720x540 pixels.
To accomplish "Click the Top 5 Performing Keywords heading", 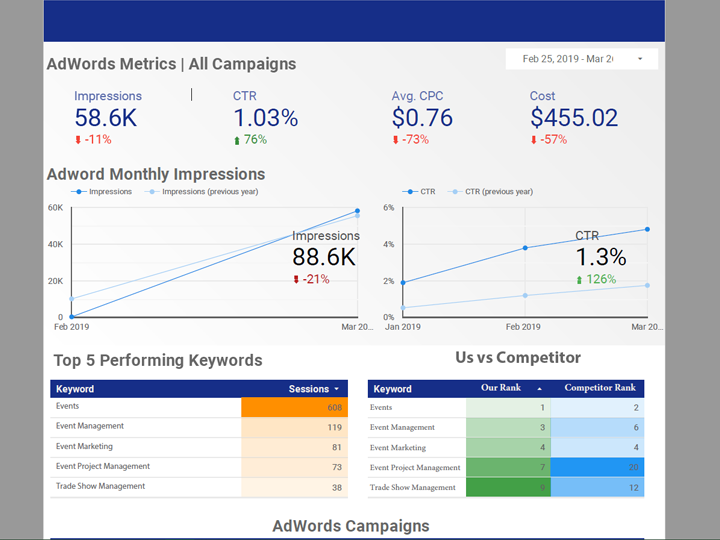I will click(x=158, y=360).
